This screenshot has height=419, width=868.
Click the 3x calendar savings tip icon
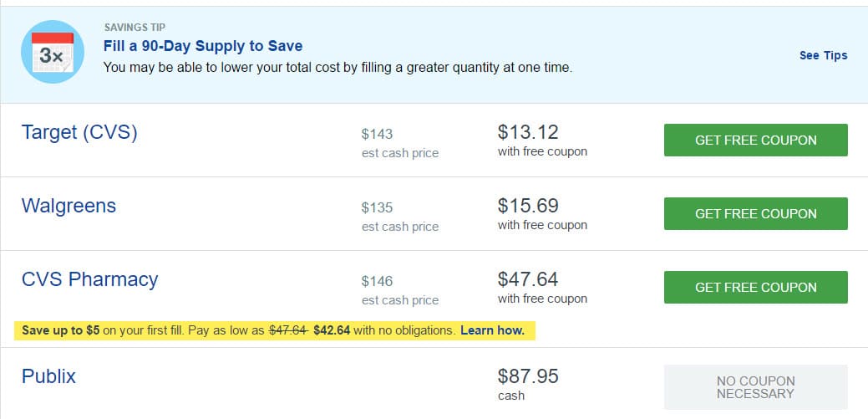(x=53, y=52)
